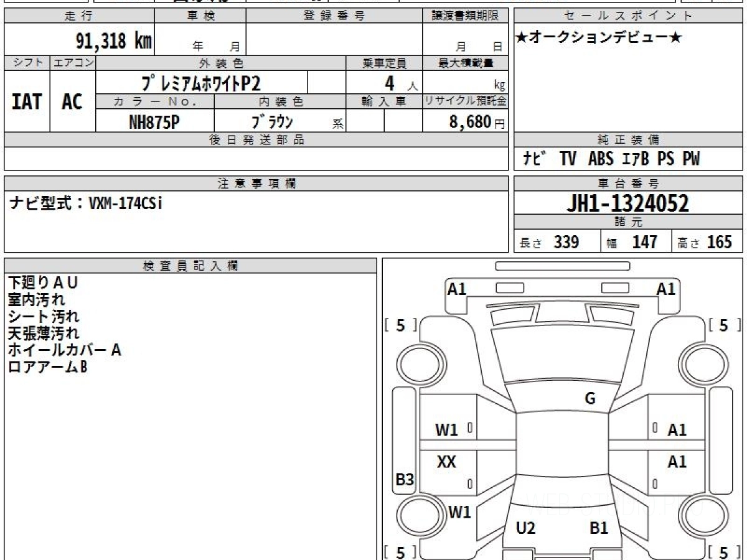
Task: Select the length value 339
Action: pos(566,242)
